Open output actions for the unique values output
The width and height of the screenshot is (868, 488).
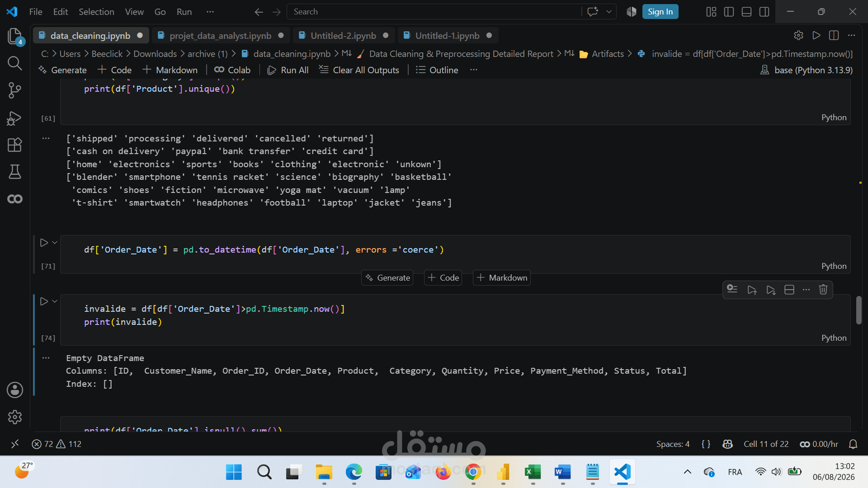[x=46, y=138]
